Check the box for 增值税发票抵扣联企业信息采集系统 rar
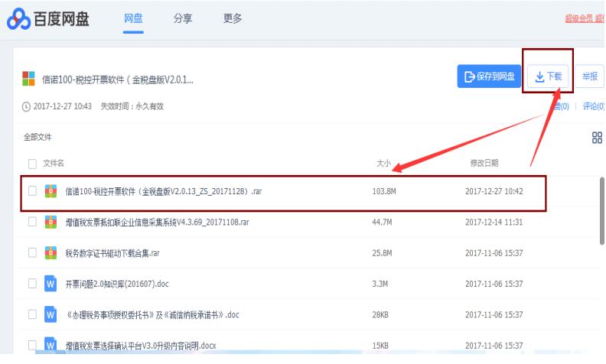 [x=32, y=222]
